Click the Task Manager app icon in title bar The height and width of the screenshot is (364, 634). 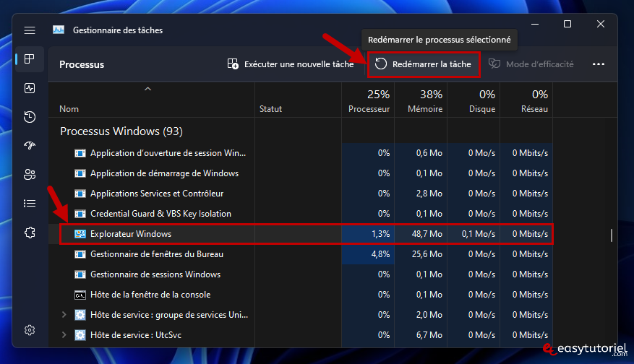(x=59, y=30)
